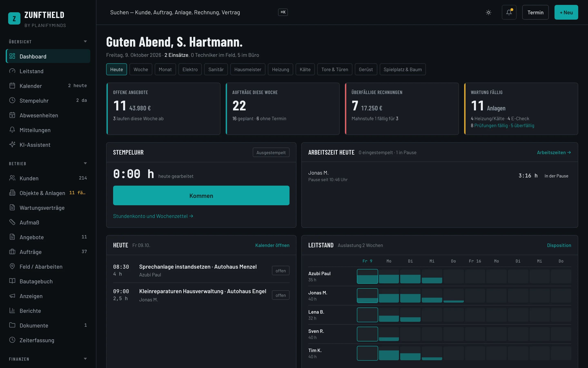The height and width of the screenshot is (368, 588).
Task: Open the Arbeitszeiten link
Action: coord(554,152)
